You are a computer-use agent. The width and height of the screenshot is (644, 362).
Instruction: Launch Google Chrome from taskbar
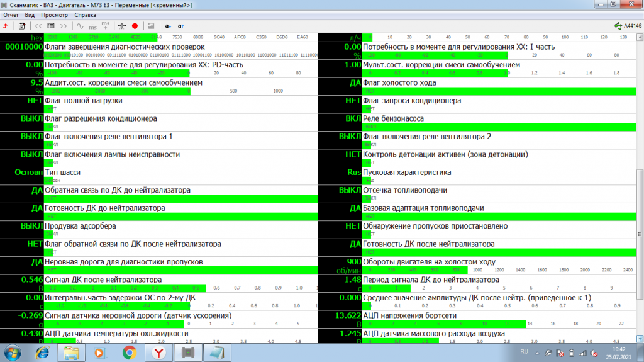[x=130, y=353]
